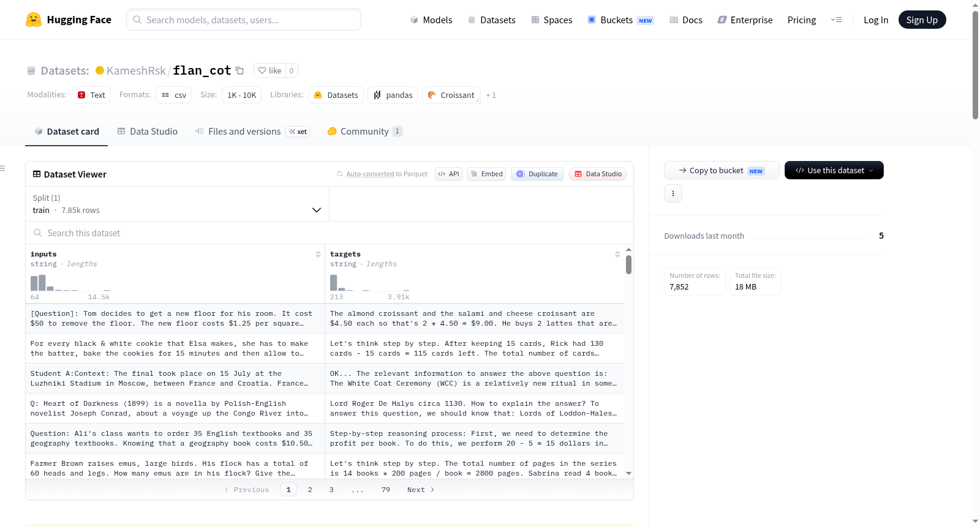Click the Embed button
Image resolution: width=980 pixels, height=527 pixels.
486,174
